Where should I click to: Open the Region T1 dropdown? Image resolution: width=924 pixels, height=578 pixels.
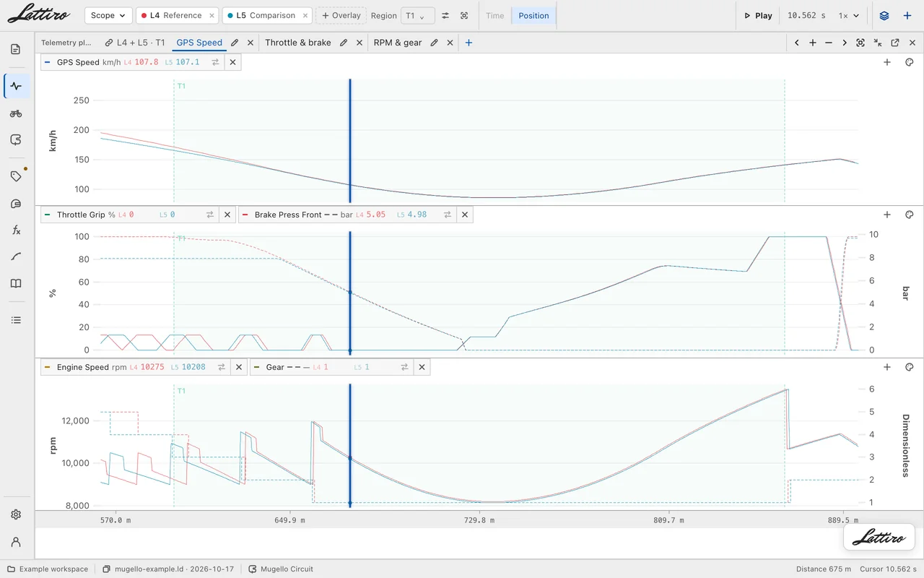click(418, 15)
